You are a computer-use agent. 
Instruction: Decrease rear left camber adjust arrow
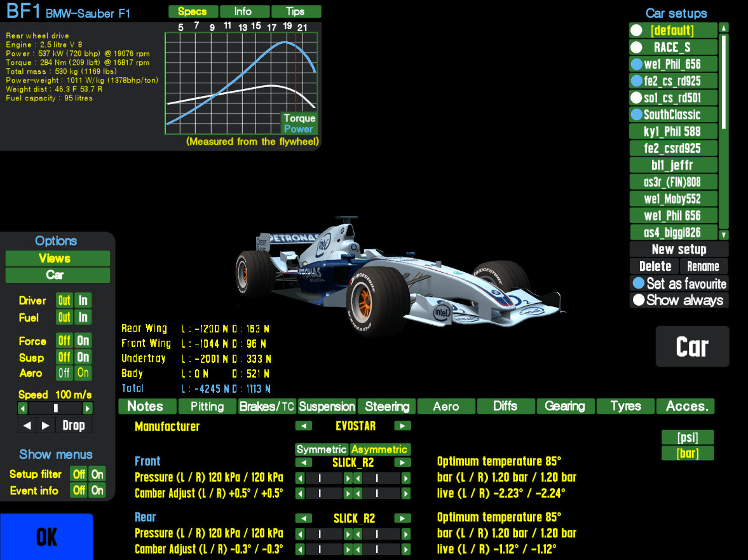click(x=300, y=550)
